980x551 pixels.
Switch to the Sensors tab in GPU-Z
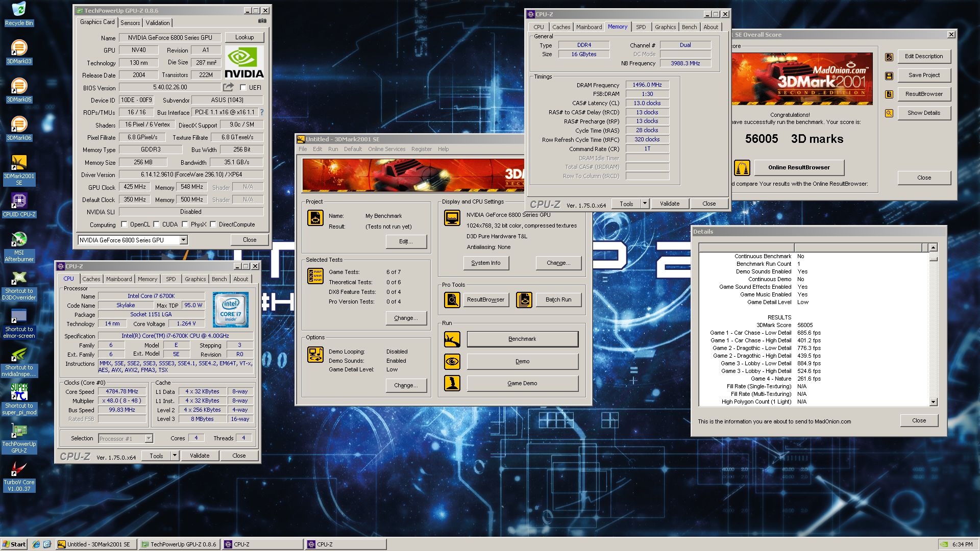tap(130, 23)
